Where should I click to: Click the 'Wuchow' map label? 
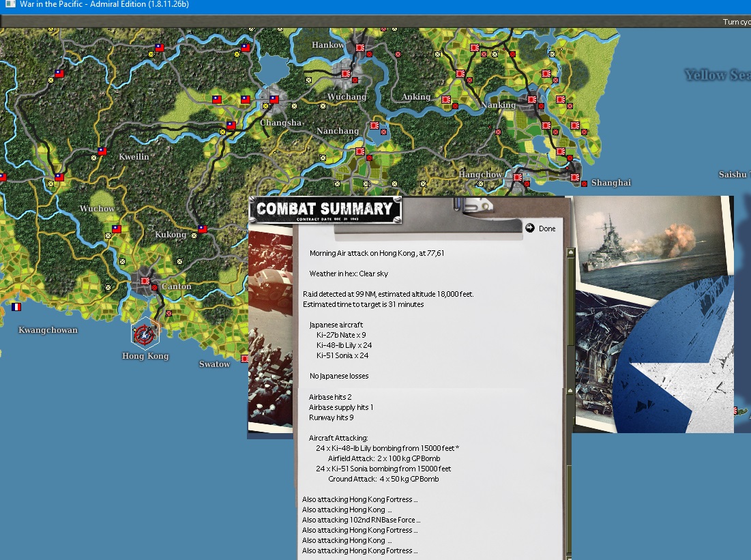[98, 209]
